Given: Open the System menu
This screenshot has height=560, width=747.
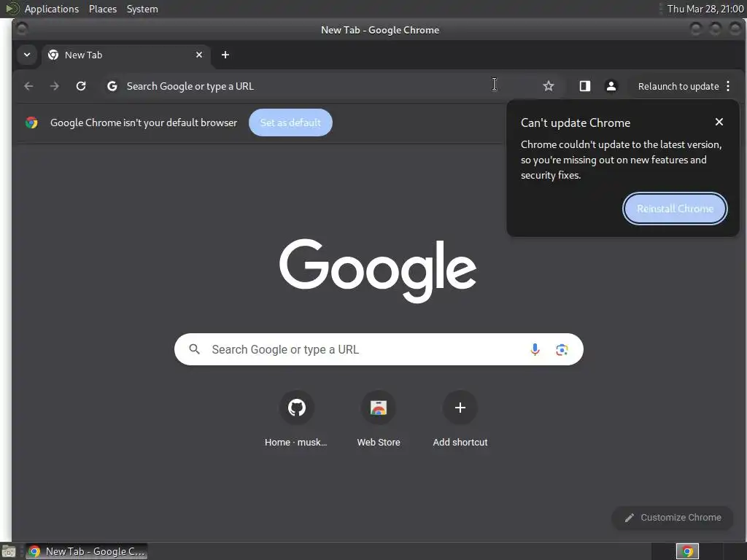Looking at the screenshot, I should pos(142,9).
